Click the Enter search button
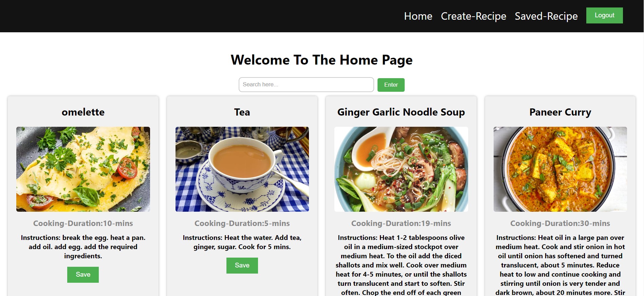Viewport: 644px width, 296px height. click(x=391, y=85)
